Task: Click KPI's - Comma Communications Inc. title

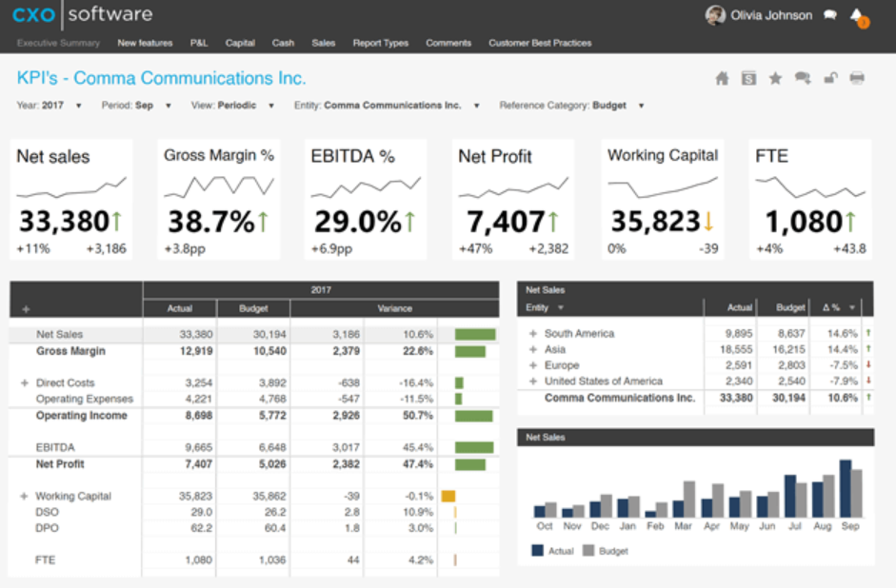Action: [x=161, y=78]
